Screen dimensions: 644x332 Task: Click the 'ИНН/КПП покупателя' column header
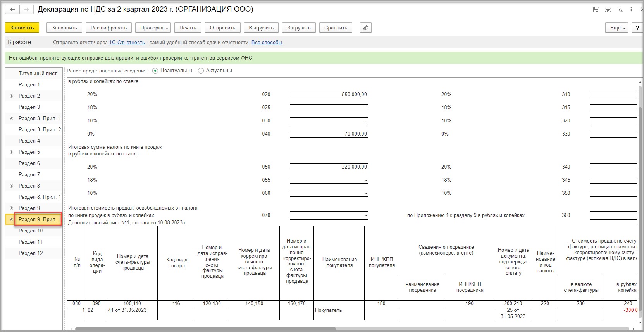(x=381, y=263)
